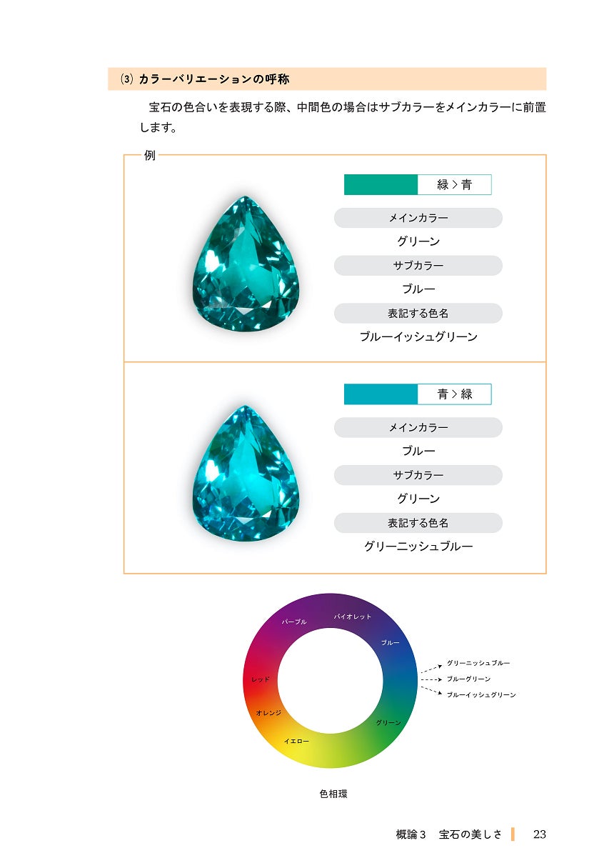Viewport: 614px width, 868px height.
Task: Click the ブルーイッシュグリーン color name in the first example
Action: click(418, 337)
